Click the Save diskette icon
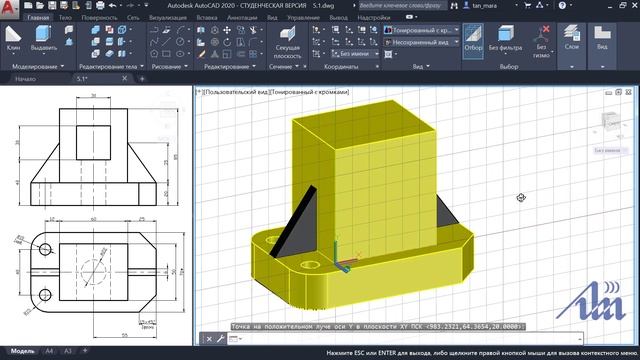 coord(52,6)
